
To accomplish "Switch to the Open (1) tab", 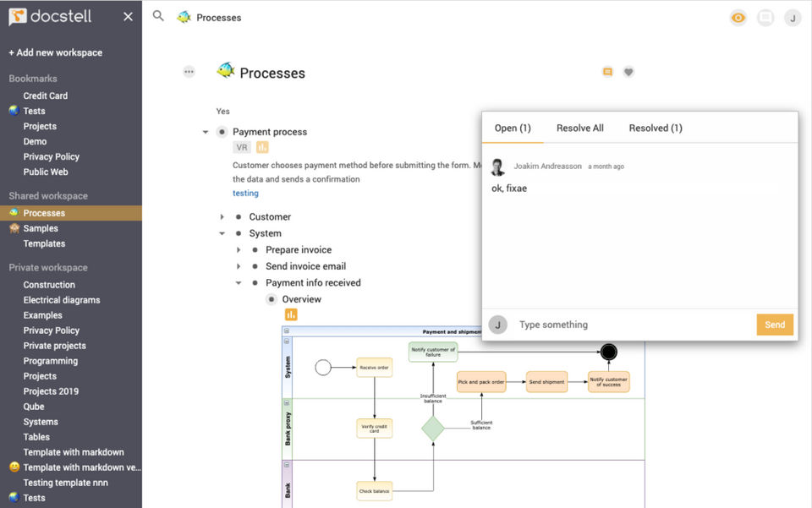I will 513,128.
